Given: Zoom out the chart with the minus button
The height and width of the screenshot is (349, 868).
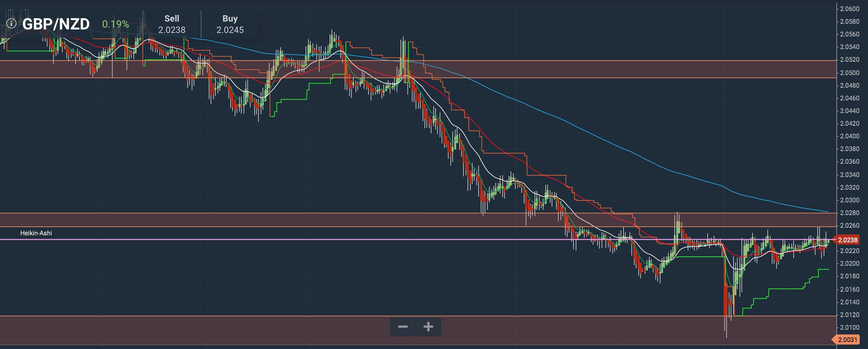Looking at the screenshot, I should (403, 327).
